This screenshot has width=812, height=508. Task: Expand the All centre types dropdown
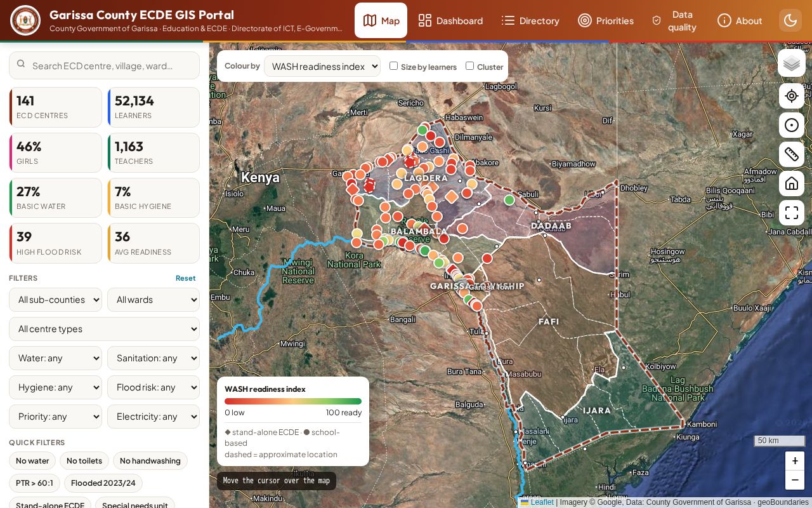[x=104, y=329]
